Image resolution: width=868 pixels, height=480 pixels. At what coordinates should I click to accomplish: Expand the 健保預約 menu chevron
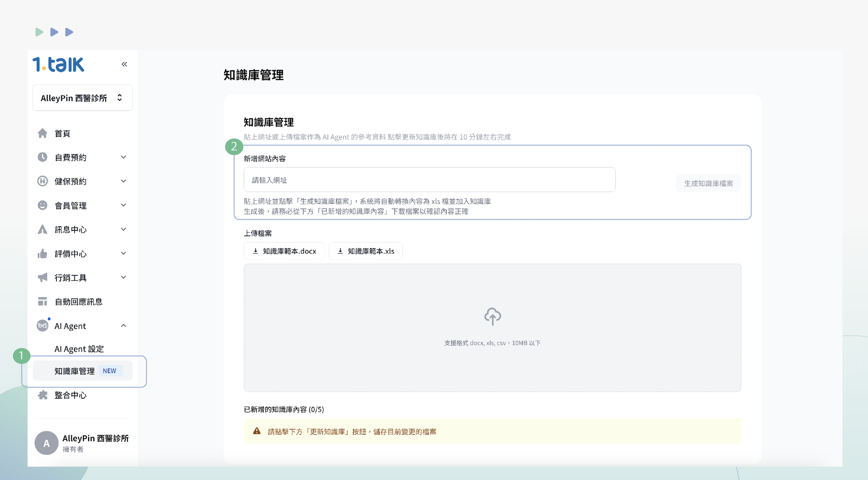[123, 181]
